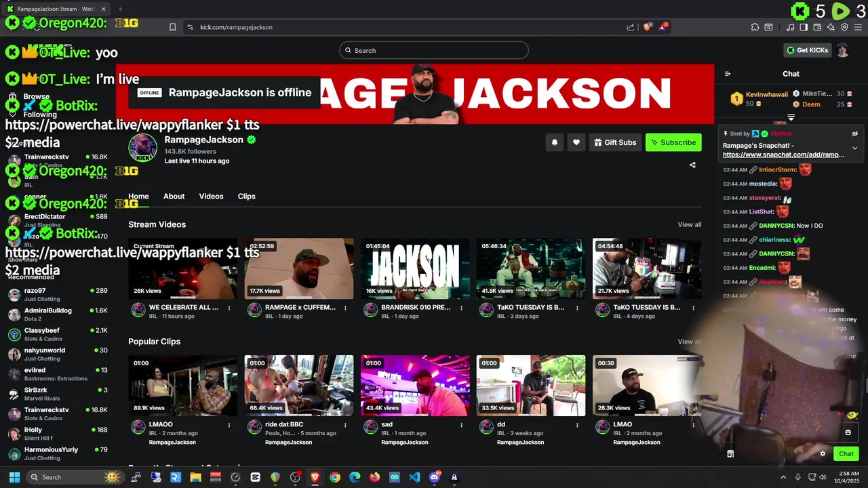
Task: Open the chat shop icon below chat
Action: (730, 454)
